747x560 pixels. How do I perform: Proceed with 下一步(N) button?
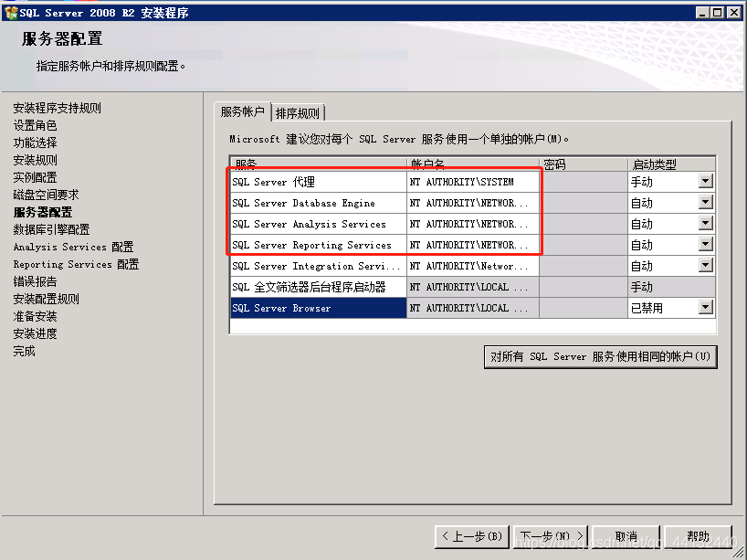tap(551, 537)
